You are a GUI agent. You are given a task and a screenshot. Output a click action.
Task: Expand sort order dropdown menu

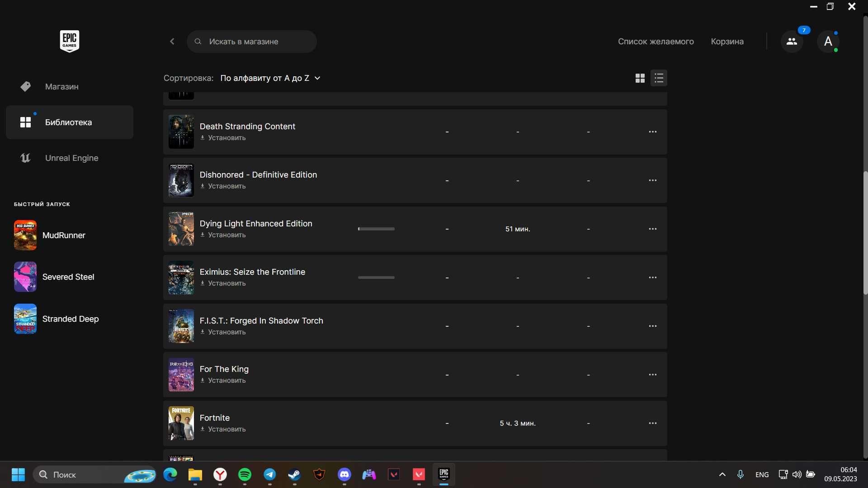point(269,78)
